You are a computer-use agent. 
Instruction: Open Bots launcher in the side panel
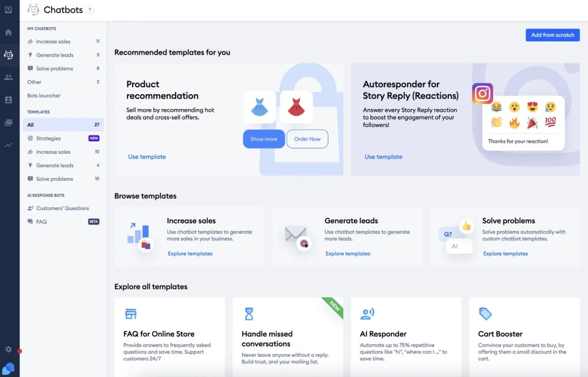44,96
